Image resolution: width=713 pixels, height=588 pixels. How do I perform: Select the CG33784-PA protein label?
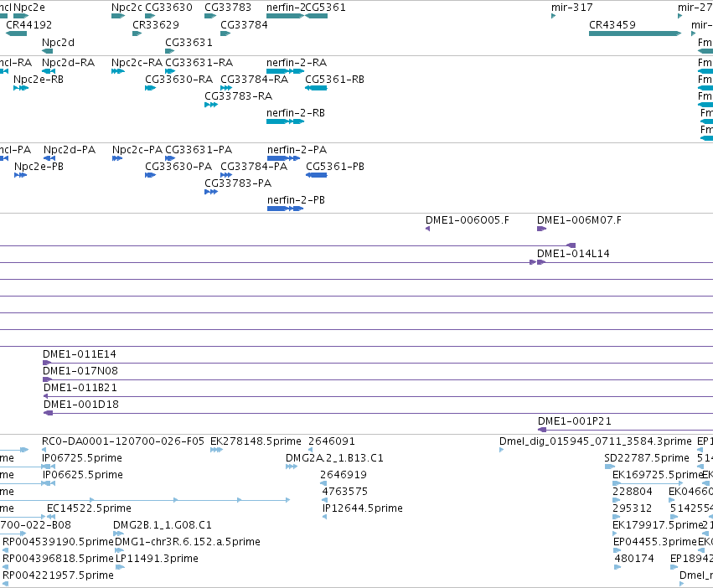254,167
